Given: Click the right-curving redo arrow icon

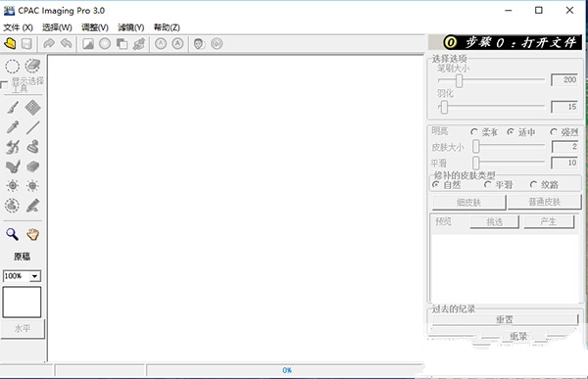Looking at the screenshot, I should pos(49,44).
